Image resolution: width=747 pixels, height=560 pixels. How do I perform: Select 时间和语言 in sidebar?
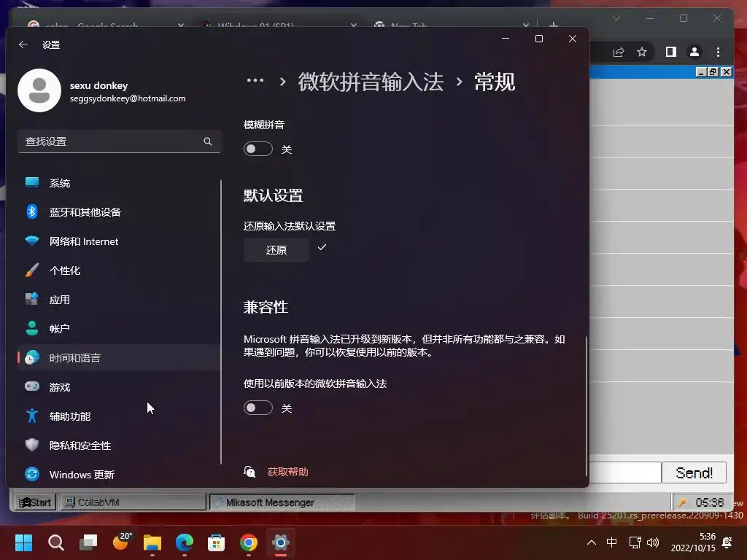(119, 357)
